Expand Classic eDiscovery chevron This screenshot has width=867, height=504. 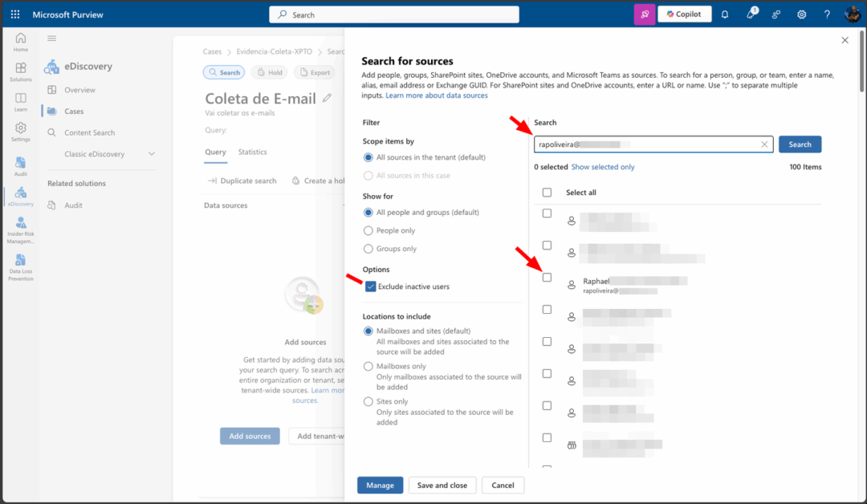click(x=152, y=153)
